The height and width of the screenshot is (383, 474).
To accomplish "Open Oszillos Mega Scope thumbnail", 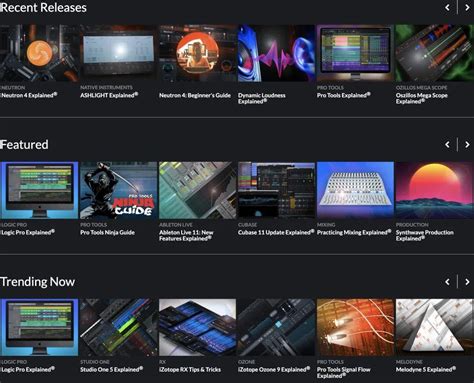I will click(434, 53).
